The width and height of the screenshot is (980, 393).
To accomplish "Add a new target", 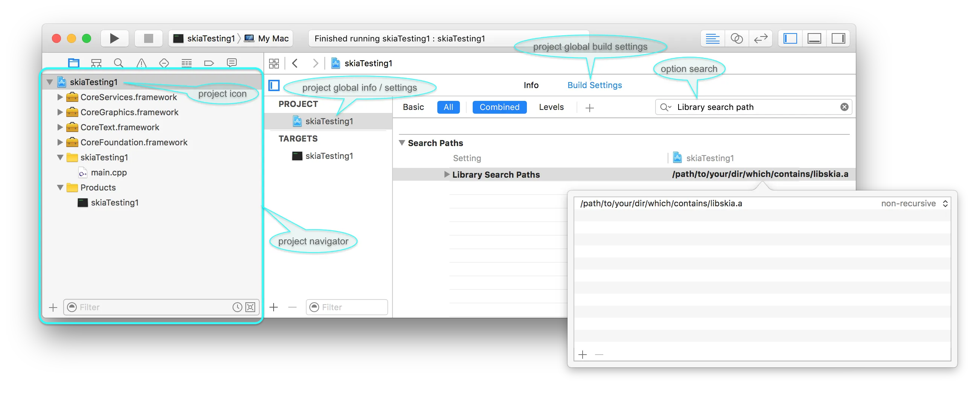I will coord(274,308).
